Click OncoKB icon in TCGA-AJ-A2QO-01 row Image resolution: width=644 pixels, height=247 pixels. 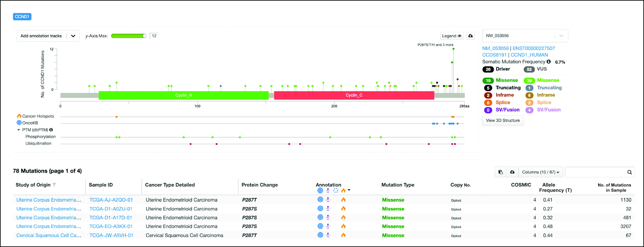pyautogui.click(x=320, y=199)
